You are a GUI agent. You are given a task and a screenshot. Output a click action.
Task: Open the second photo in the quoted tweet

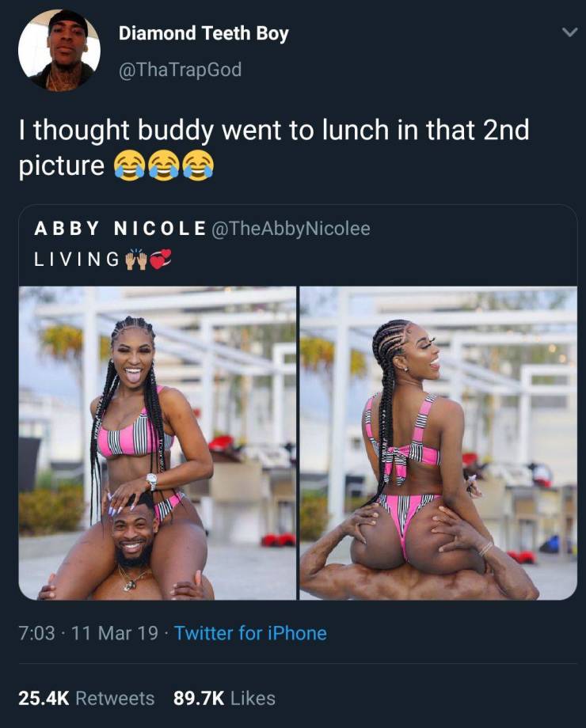coord(438,443)
